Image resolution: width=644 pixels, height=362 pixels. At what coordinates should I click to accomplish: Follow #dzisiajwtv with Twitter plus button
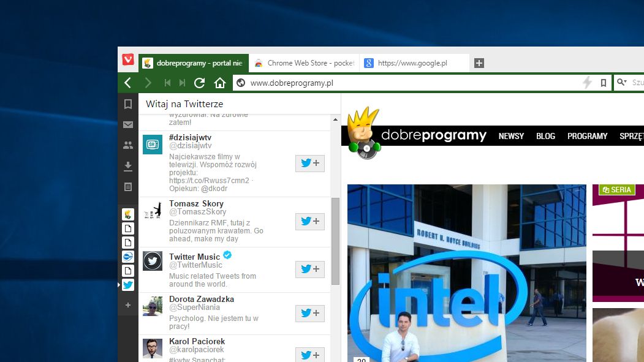coord(310,164)
